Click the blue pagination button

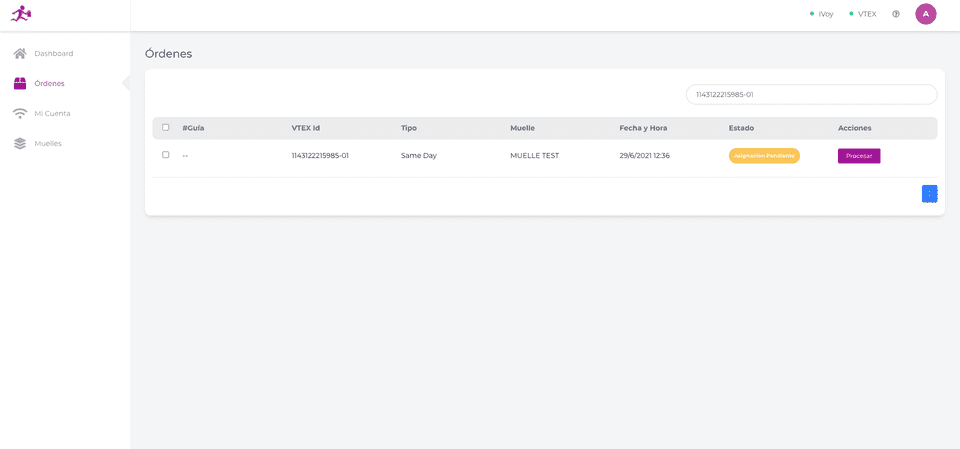coord(929,194)
